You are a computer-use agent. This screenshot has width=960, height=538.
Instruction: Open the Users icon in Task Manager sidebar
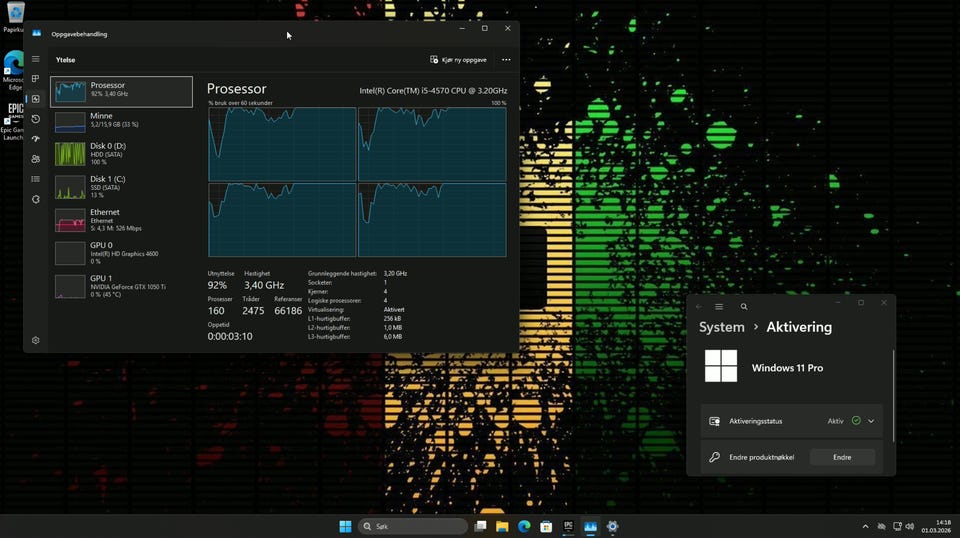[35, 159]
